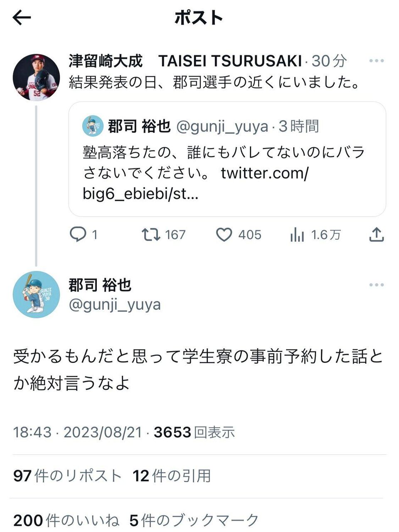Open more options for Gunji's main post
399x532 pixels.
click(x=376, y=285)
